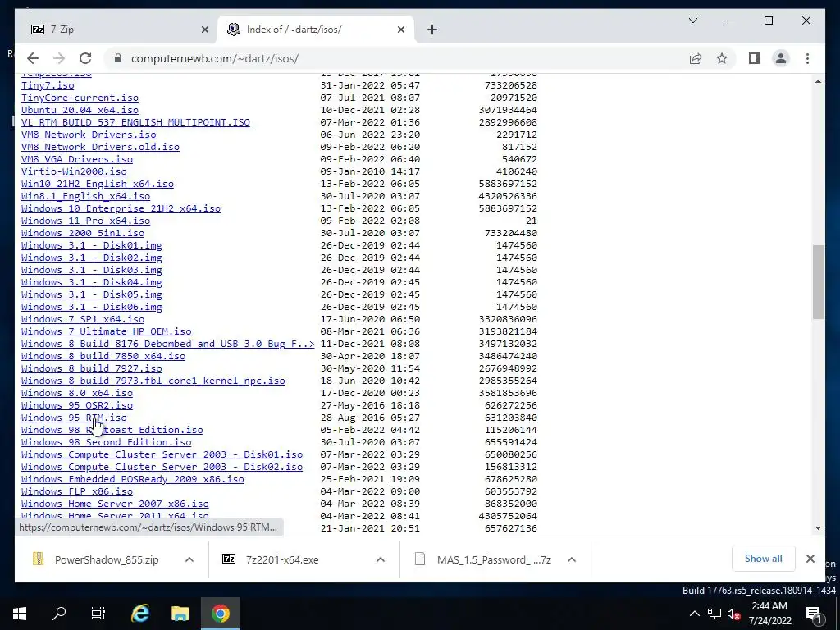This screenshot has height=630, width=840.
Task: Launch Internet Explorer from taskbar
Action: (139, 614)
